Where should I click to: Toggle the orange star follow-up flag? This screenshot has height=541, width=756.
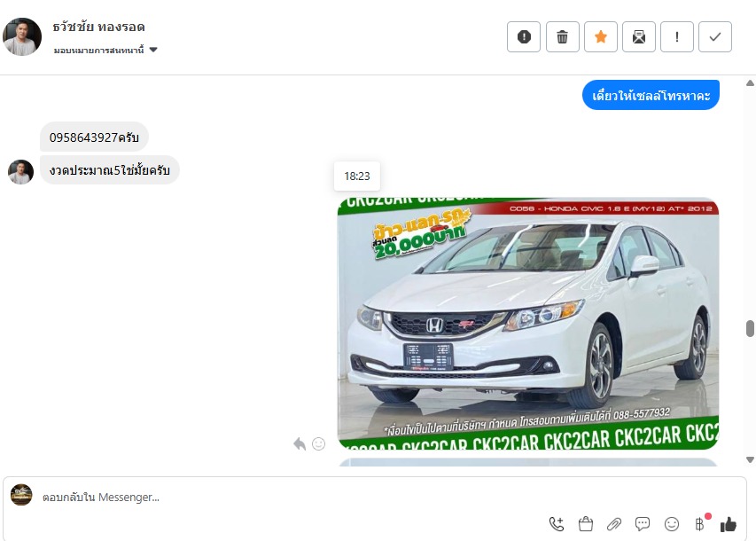[x=601, y=36]
